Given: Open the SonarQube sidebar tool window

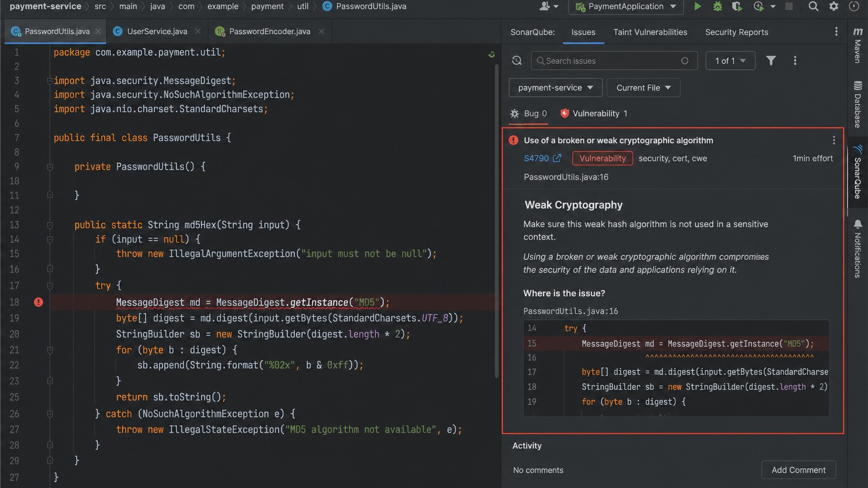Looking at the screenshot, I should pos(857,172).
